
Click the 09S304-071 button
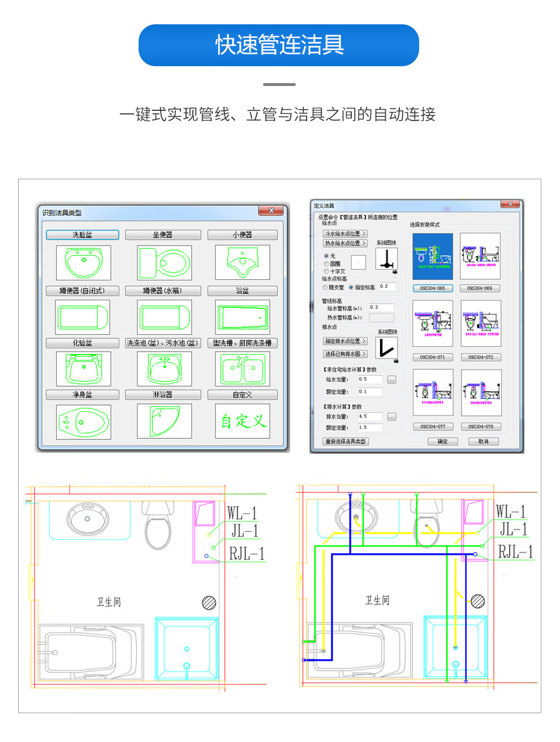click(433, 357)
